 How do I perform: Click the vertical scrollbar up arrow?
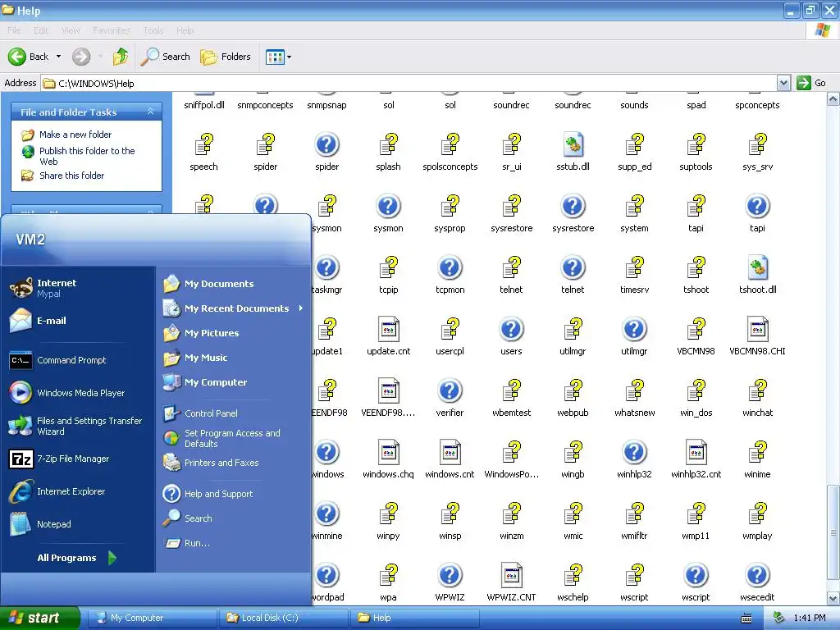coord(833,99)
